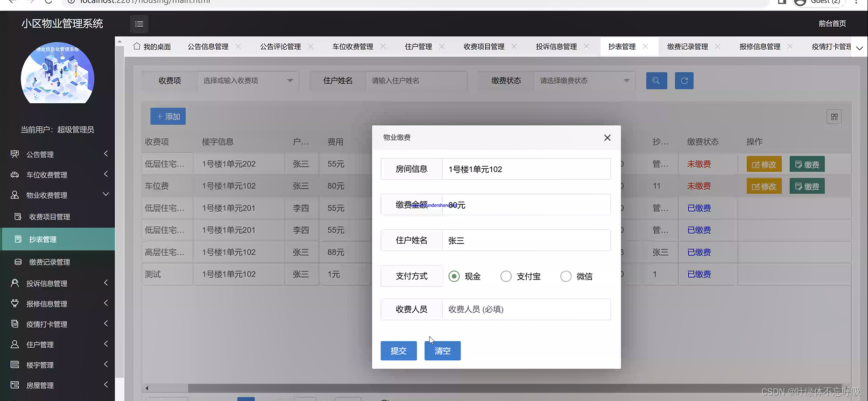This screenshot has height=401, width=868.
Task: Select 微信 payment method
Action: point(565,276)
